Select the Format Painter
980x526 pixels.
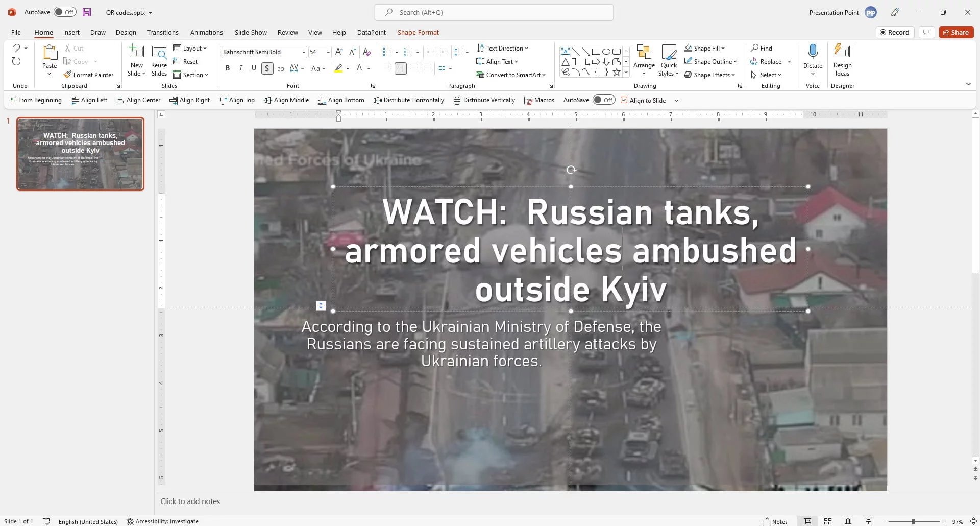[89, 75]
